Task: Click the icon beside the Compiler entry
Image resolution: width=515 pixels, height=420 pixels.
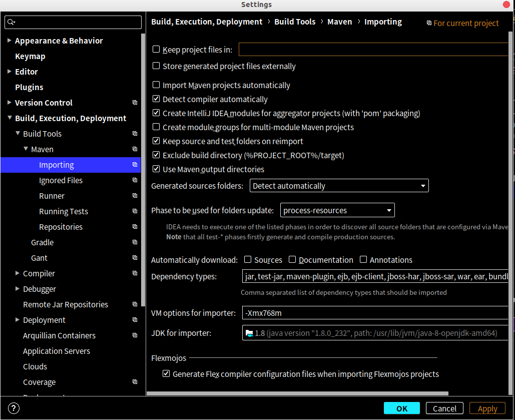Action: pos(134,273)
